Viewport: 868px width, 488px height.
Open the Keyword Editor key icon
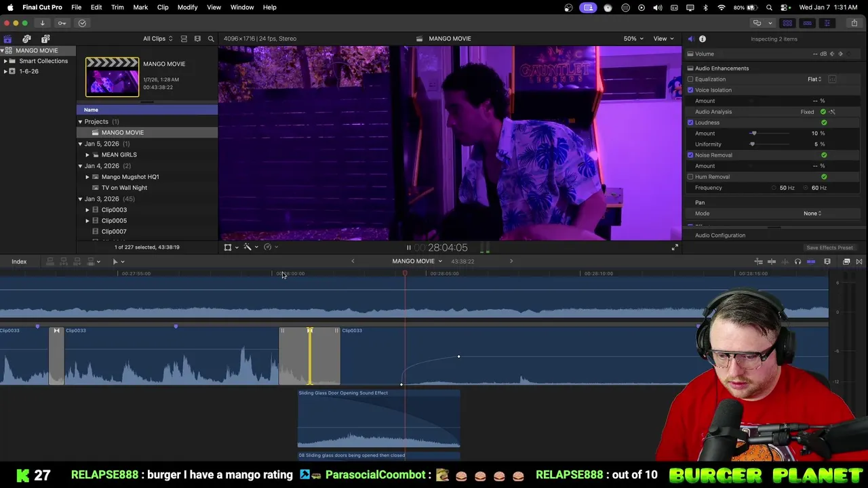coord(62,23)
